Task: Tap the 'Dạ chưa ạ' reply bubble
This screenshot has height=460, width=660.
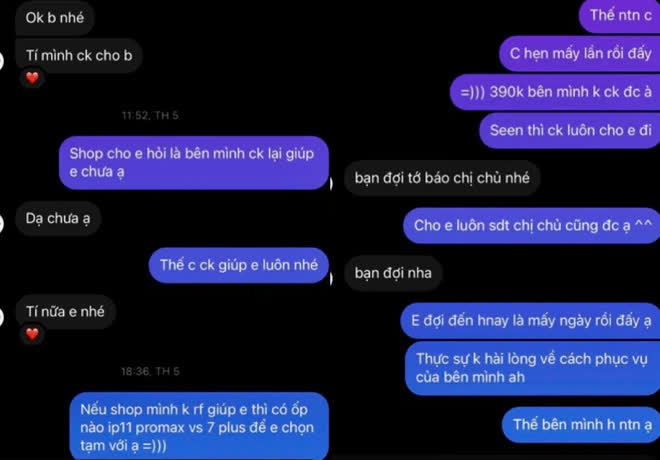Action: tap(58, 218)
